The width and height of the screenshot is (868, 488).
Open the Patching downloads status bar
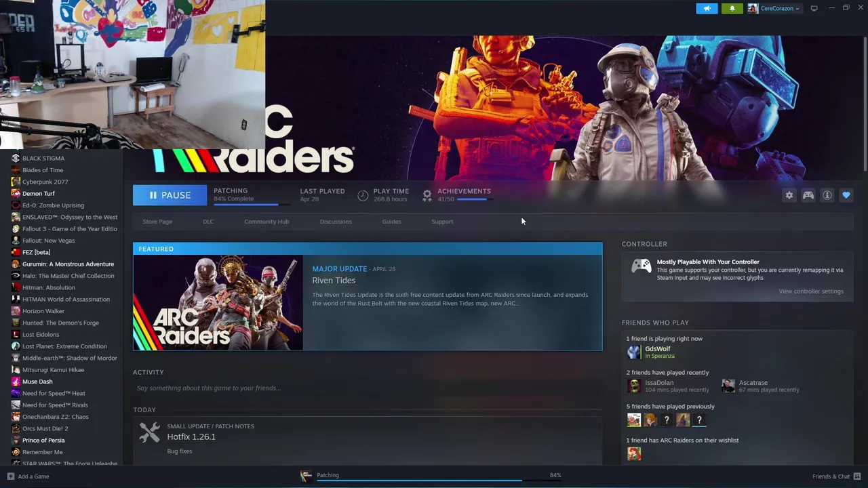pyautogui.click(x=431, y=476)
